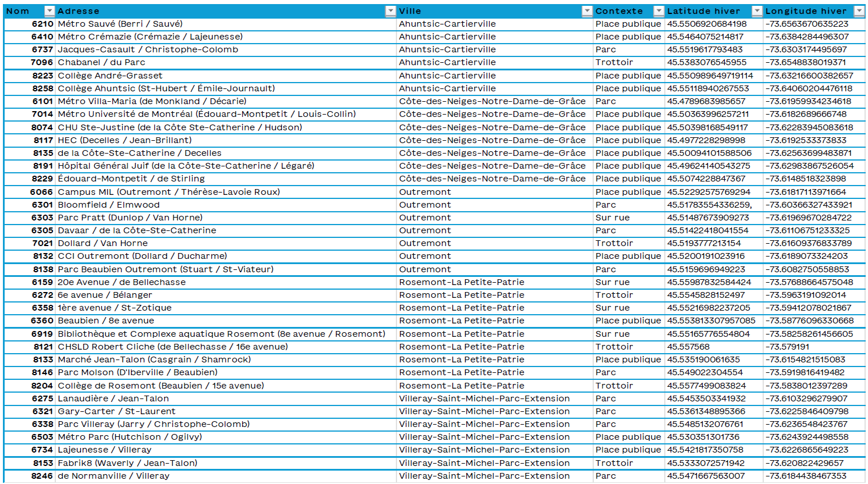
Task: Select the Beaubien / 8e avenue cell
Action: coord(226,321)
